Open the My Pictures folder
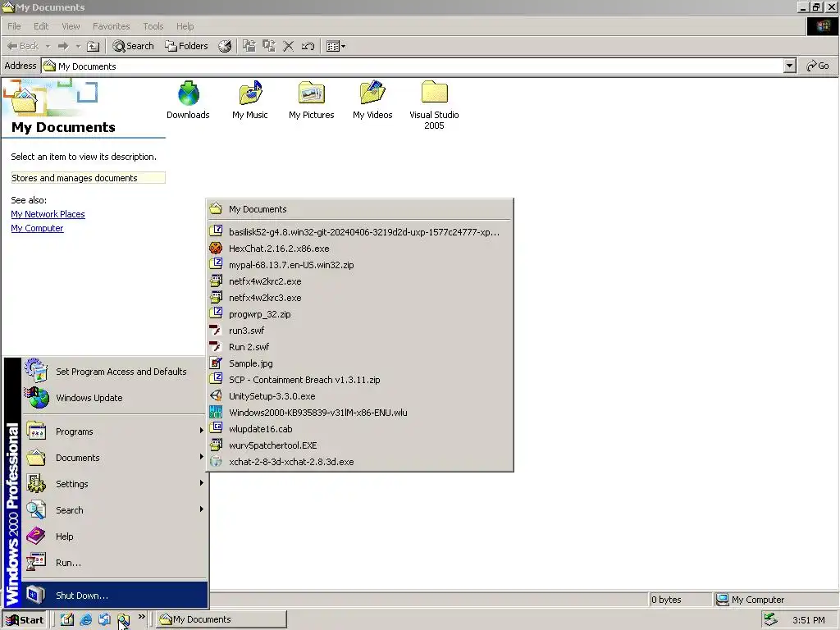Image resolution: width=840 pixels, height=630 pixels. point(311,100)
